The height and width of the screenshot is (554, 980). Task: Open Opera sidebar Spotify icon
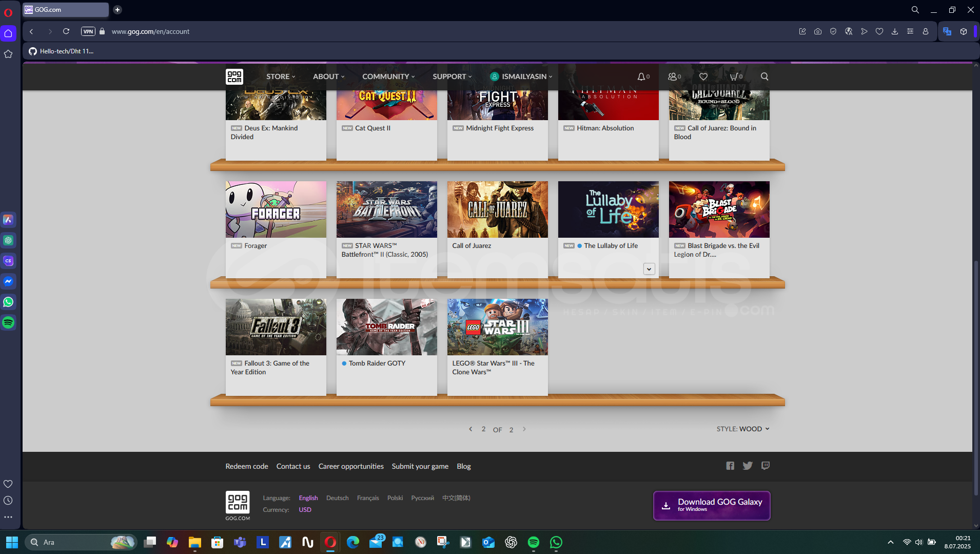pos(8,322)
